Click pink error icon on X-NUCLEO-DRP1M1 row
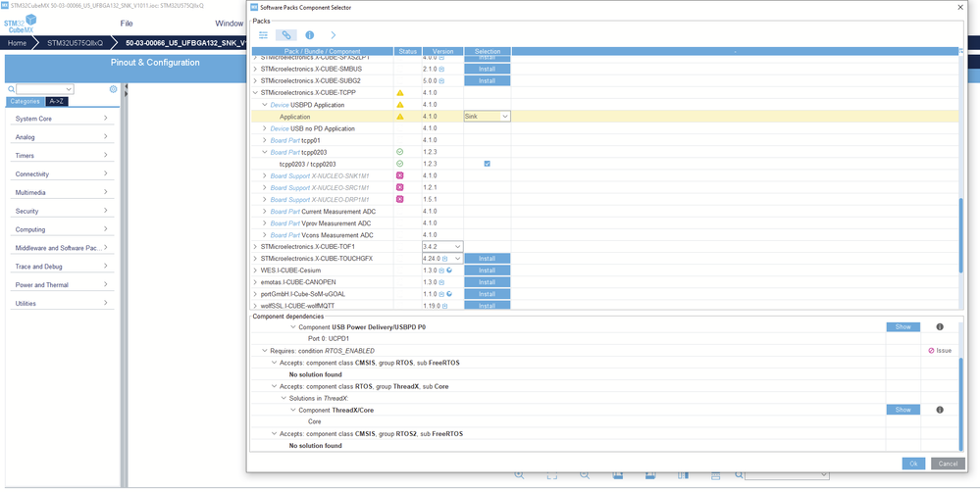 coord(400,199)
